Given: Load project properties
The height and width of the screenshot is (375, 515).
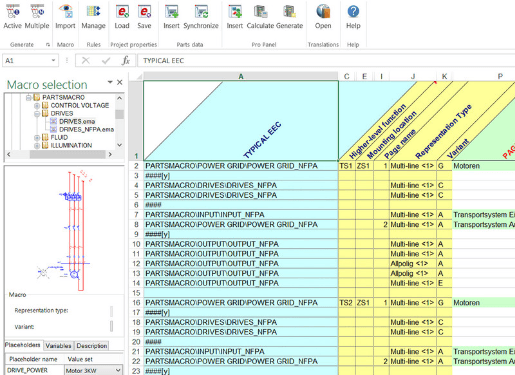Looking at the screenshot, I should (122, 17).
